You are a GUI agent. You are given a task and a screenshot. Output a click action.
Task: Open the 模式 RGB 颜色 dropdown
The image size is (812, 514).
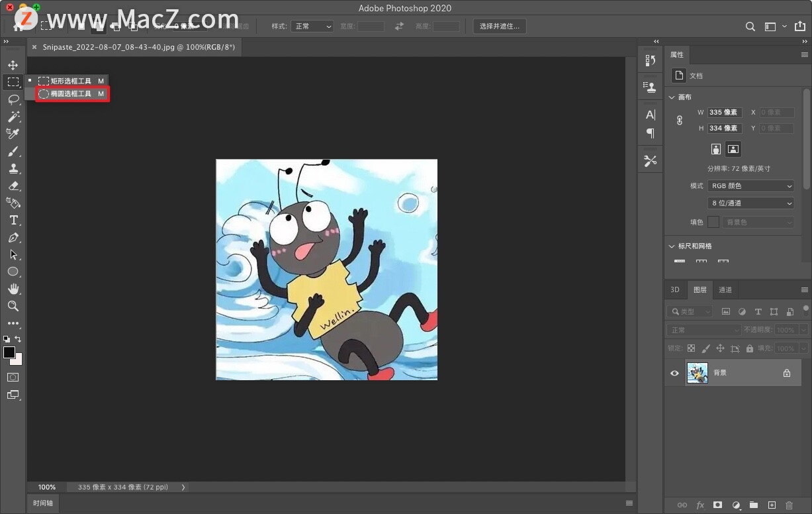(750, 186)
